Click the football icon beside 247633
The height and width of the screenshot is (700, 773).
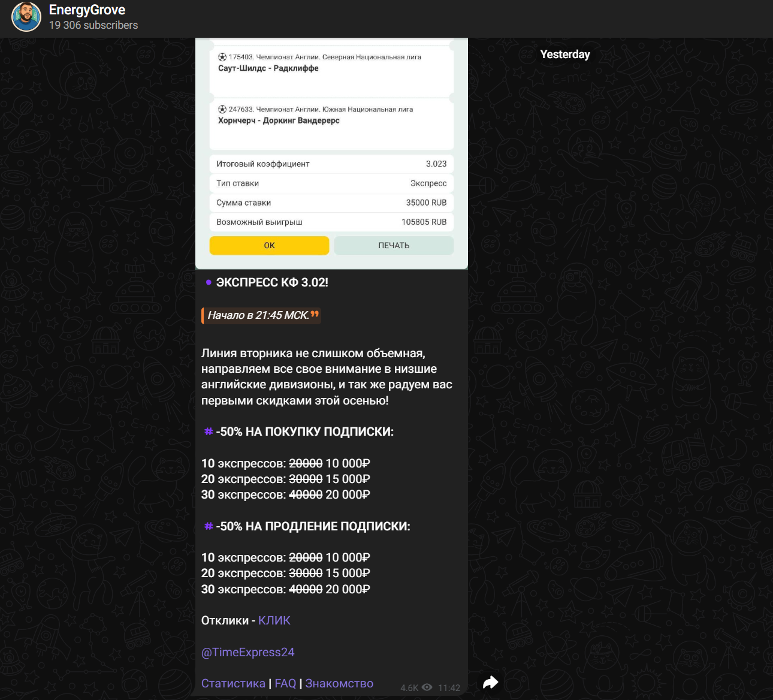click(x=222, y=109)
